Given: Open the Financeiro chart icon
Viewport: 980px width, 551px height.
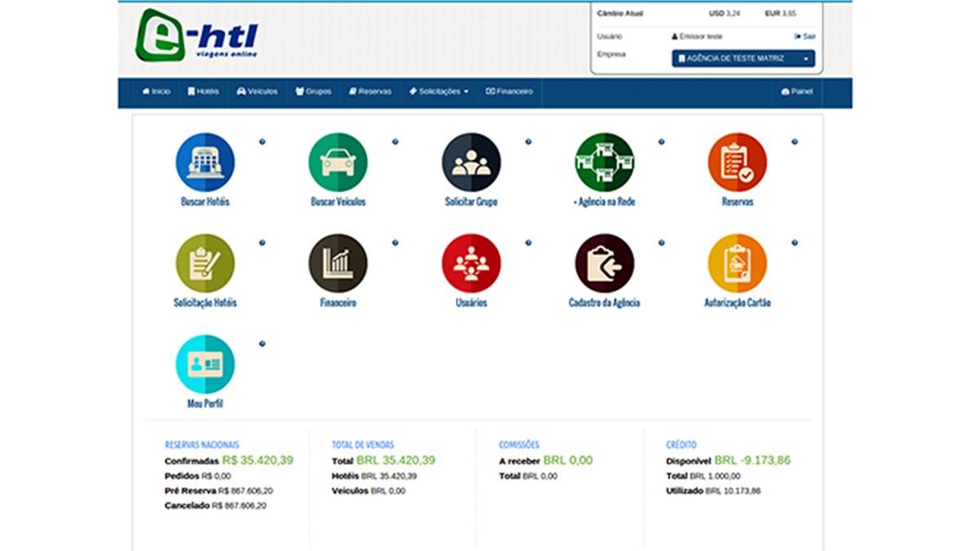Looking at the screenshot, I should tap(338, 264).
